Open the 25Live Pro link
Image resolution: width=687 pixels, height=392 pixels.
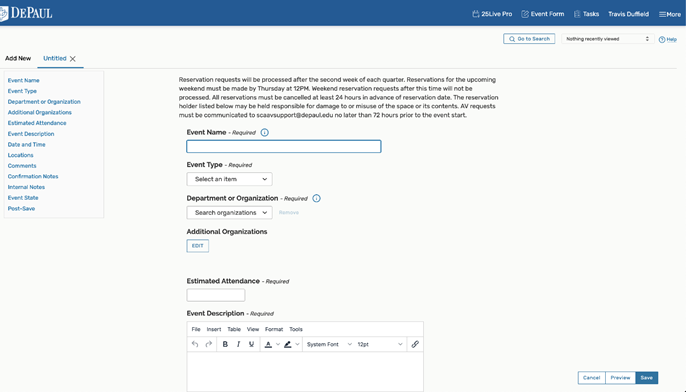(x=492, y=14)
